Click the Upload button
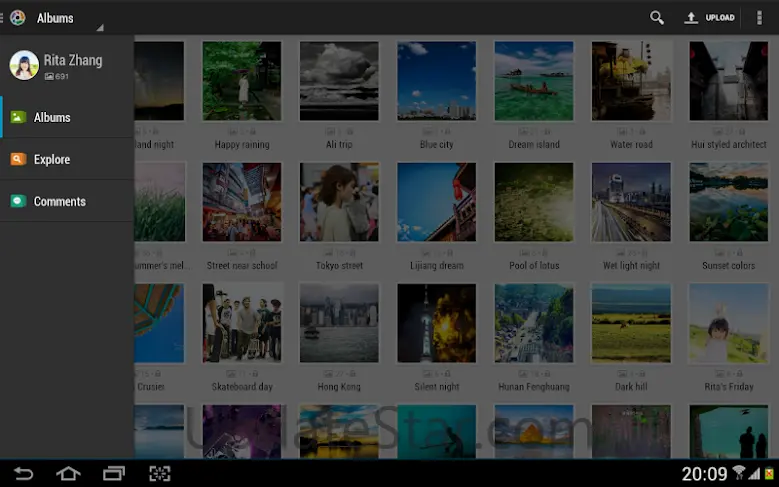The width and height of the screenshot is (779, 487). tap(709, 18)
